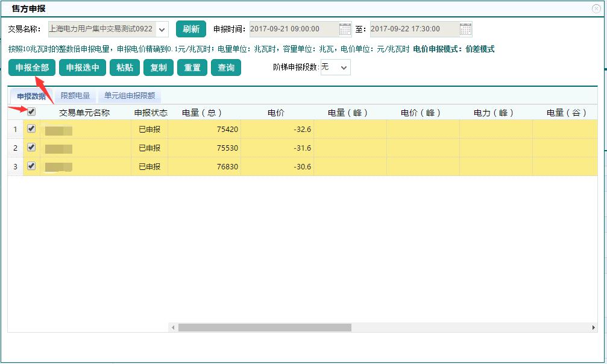Uncheck the checkbox in row 2
This screenshot has width=607, height=364.
(x=31, y=147)
